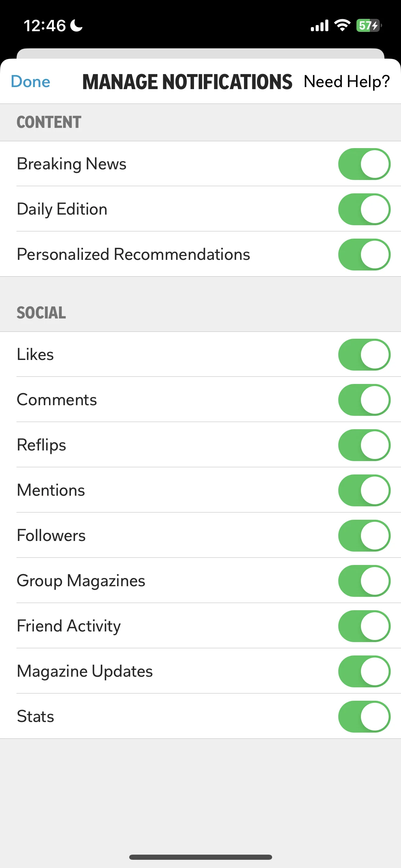The width and height of the screenshot is (401, 868).
Task: Disable the Followers toggle
Action: click(x=364, y=535)
